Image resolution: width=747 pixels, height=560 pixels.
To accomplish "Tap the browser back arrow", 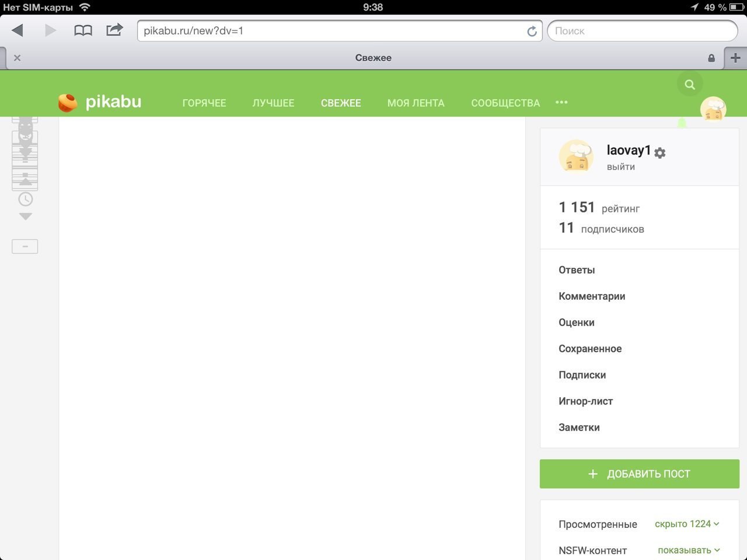I will [18, 30].
